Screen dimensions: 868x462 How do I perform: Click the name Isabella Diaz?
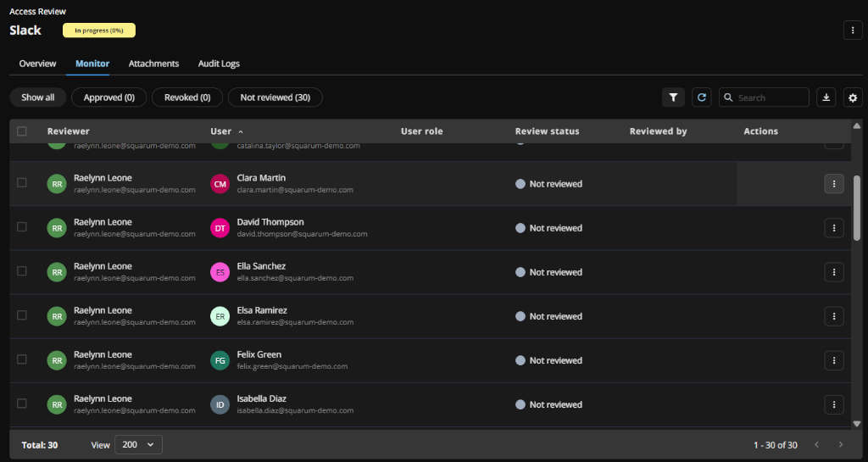(261, 398)
